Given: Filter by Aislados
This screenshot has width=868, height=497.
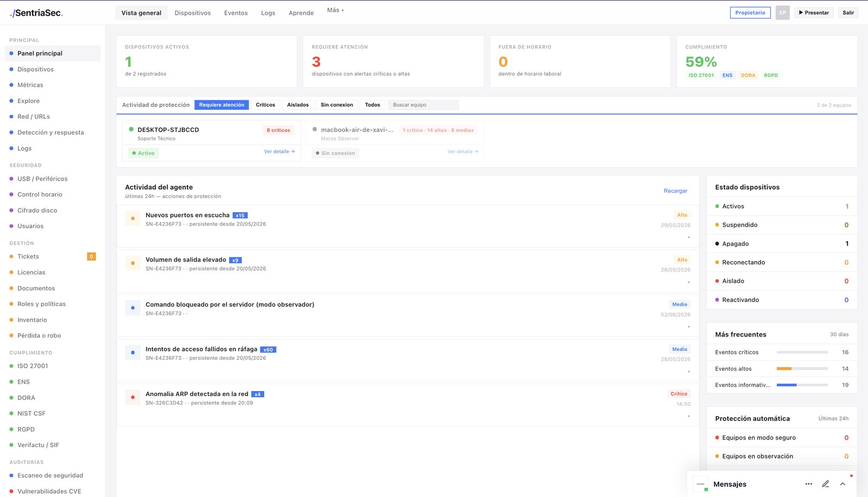Looking at the screenshot, I should (x=298, y=105).
